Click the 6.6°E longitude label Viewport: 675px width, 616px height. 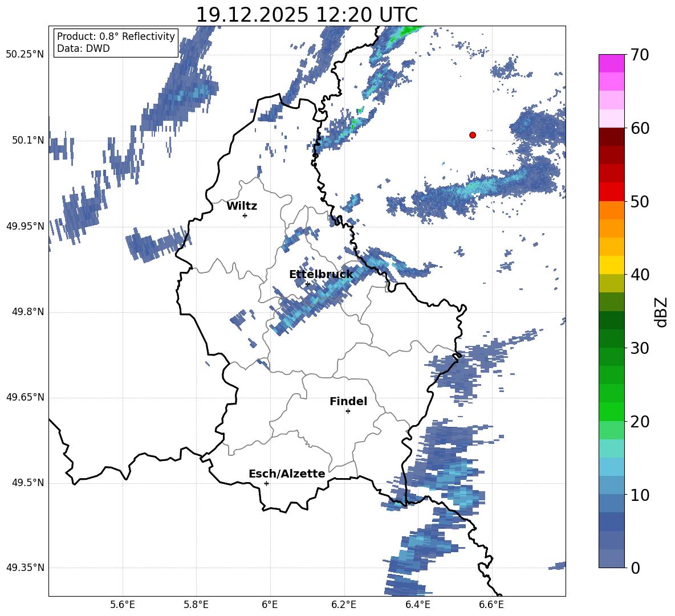coord(491,605)
